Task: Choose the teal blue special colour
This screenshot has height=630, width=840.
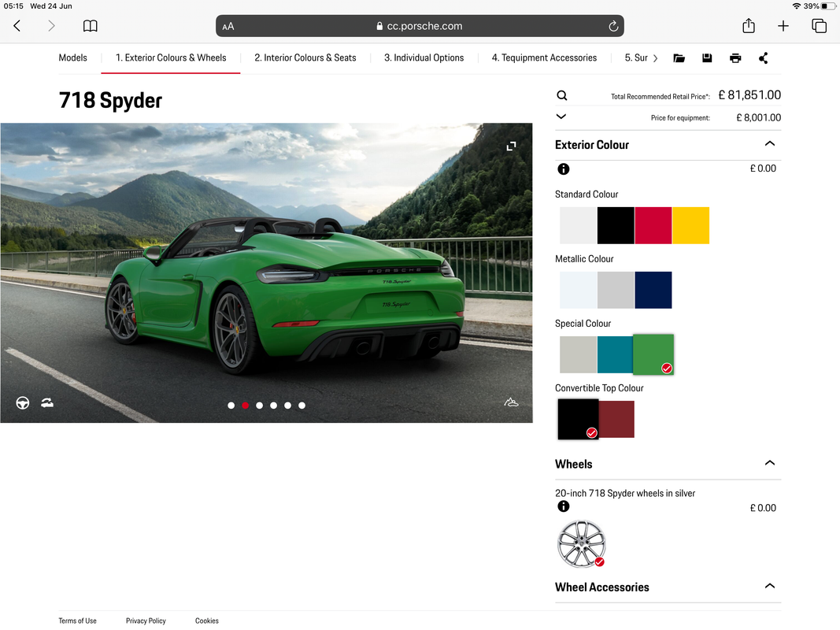Action: coord(616,354)
